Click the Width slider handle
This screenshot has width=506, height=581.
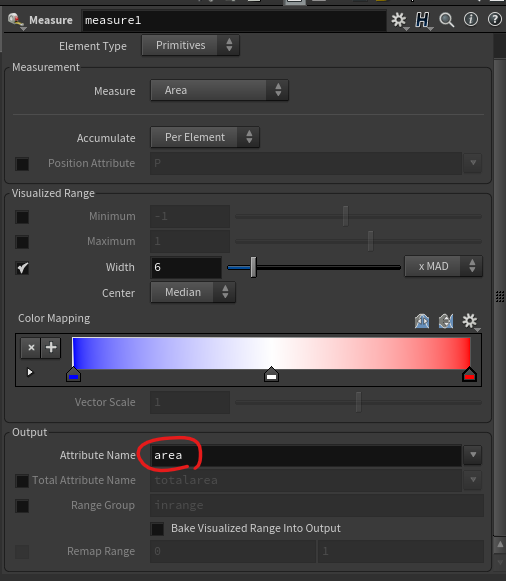tap(253, 267)
